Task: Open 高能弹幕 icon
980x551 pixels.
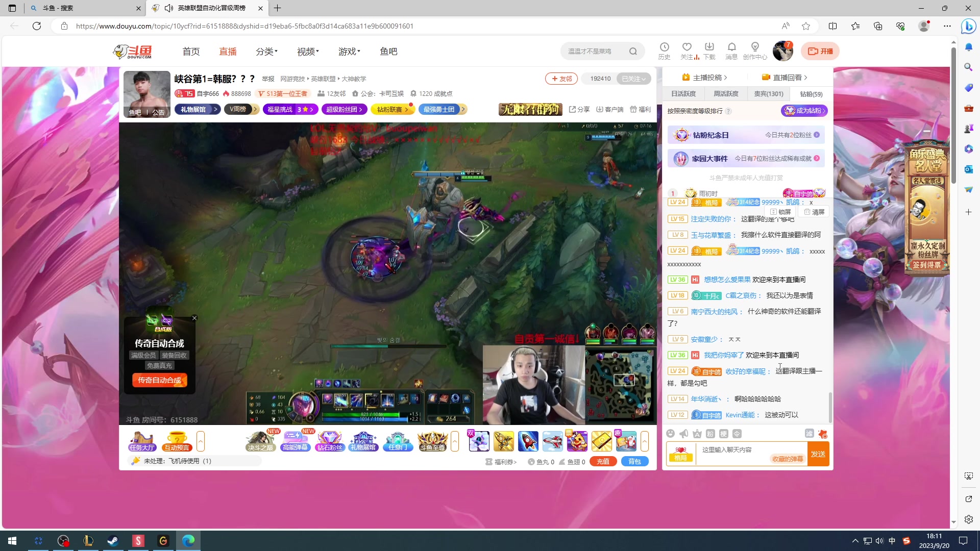Action: [x=296, y=441]
